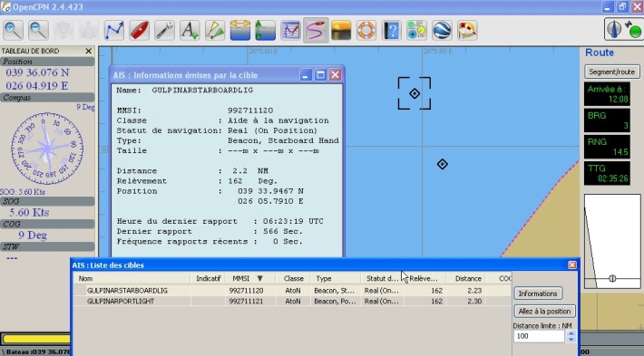
Task: Toggle ship track with purple S icon
Action: tap(316, 30)
